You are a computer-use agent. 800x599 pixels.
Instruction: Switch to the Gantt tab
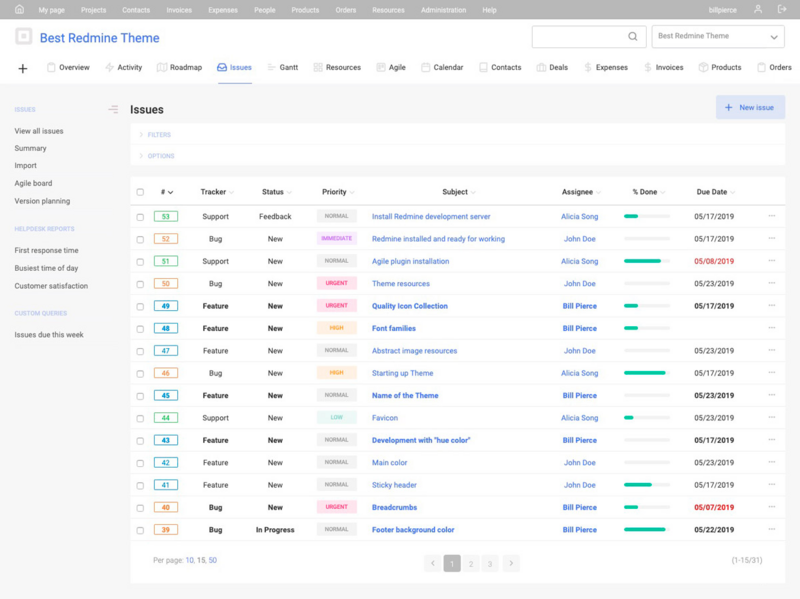(x=282, y=68)
